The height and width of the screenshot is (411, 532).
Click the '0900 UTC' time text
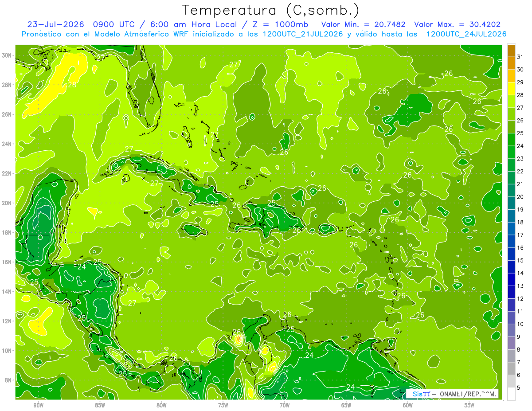[x=115, y=24]
